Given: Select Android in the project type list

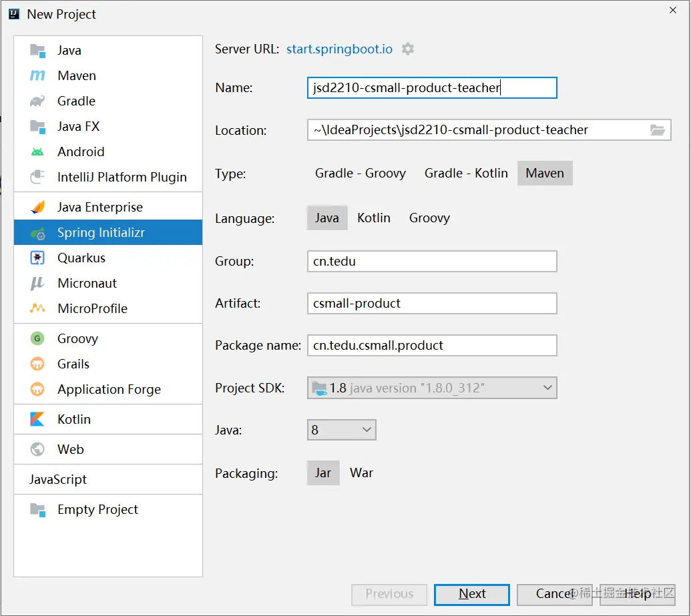Looking at the screenshot, I should 108,152.
